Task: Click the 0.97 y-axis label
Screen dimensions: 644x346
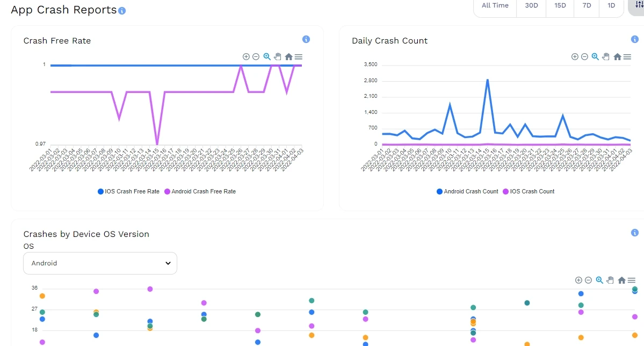Action: 40,144
